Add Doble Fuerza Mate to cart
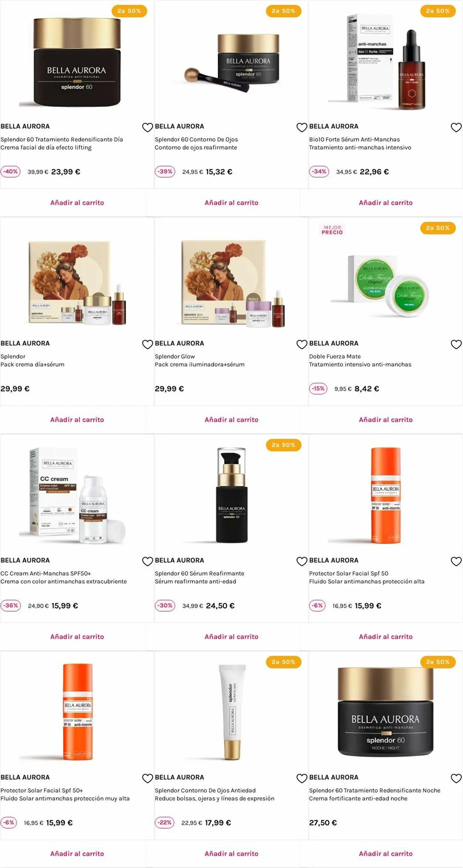Screen dimensions: 463x868 point(386,420)
